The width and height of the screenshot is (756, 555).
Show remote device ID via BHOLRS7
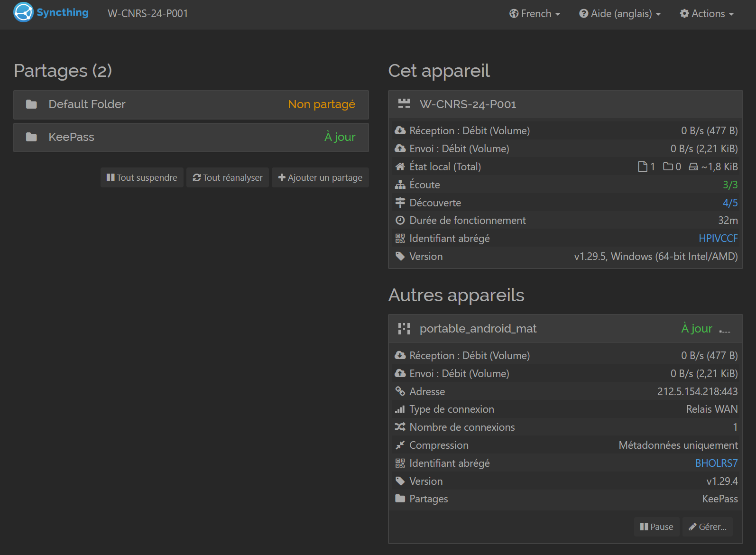pyautogui.click(x=717, y=463)
